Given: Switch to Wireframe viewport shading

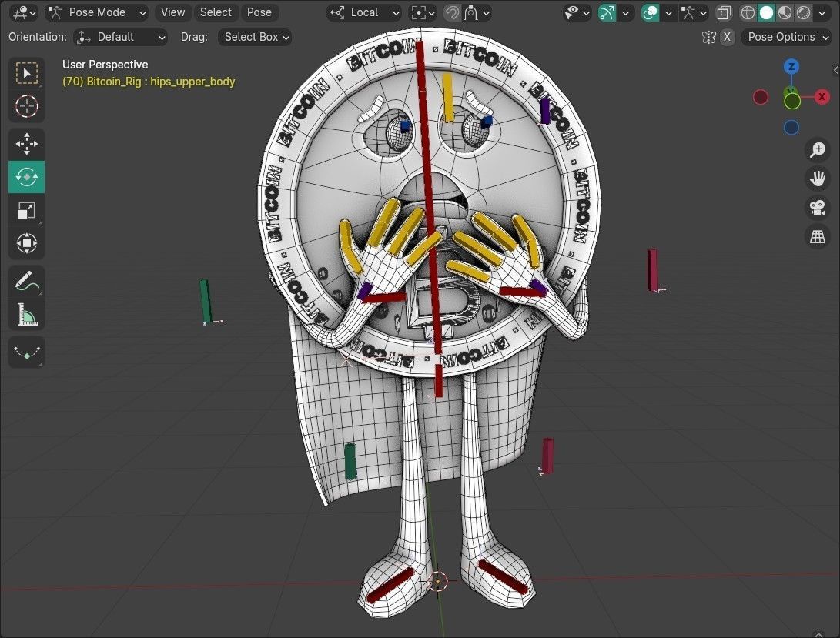Looking at the screenshot, I should [748, 12].
